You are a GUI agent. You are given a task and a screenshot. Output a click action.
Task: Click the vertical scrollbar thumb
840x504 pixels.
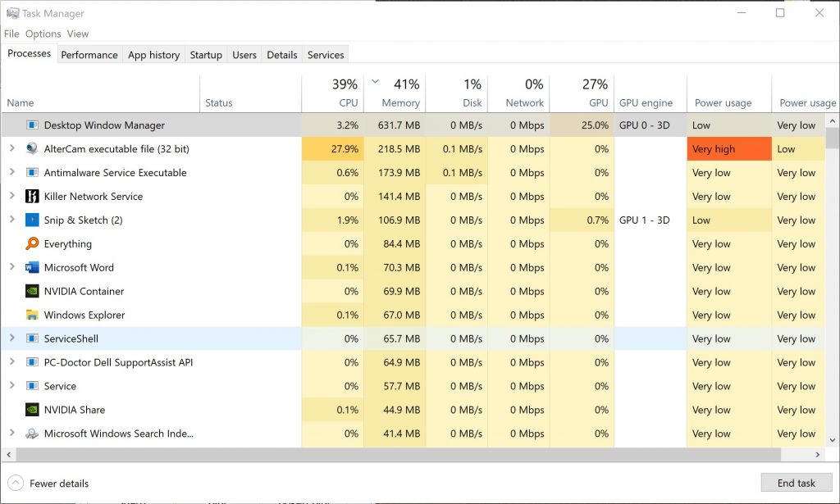[833, 138]
